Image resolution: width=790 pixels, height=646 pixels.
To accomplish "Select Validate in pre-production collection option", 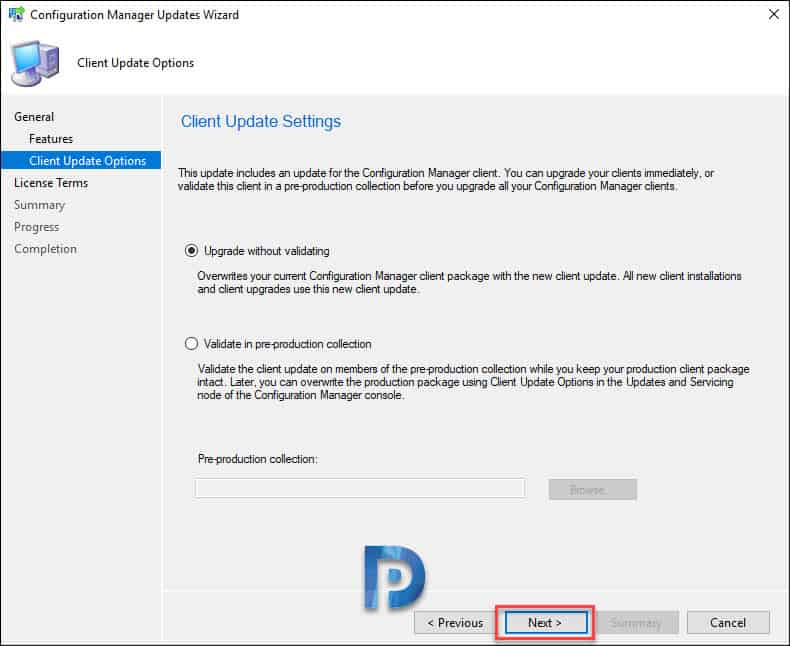I will [278, 344].
